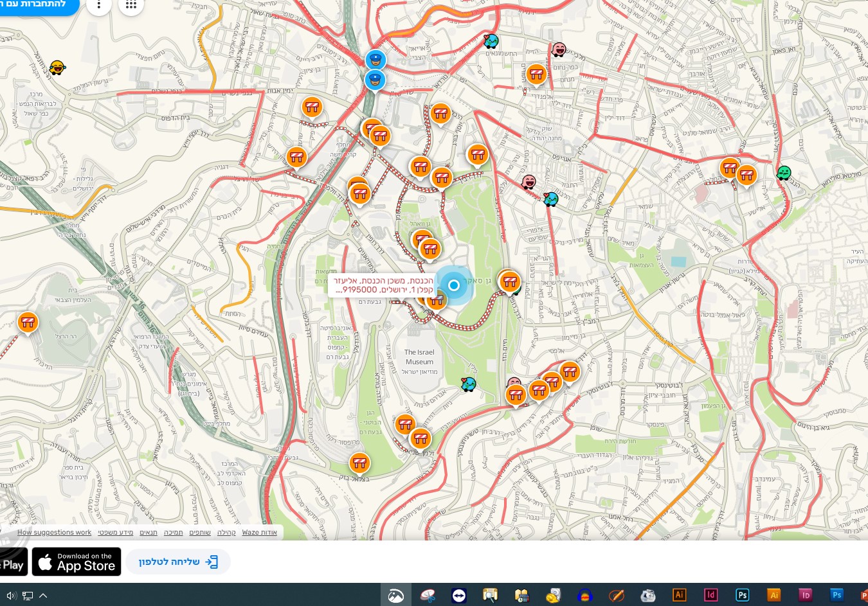Open the isolated road closure marker at far left
Viewport: 868px width, 606px height.
(28, 323)
